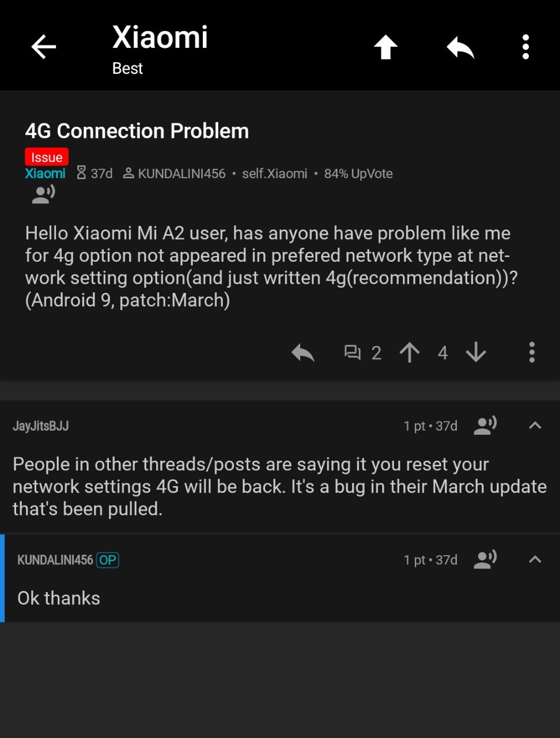Tap the speak icon on JayJitsBJJ's comment
This screenshot has height=738, width=560.
[485, 426]
